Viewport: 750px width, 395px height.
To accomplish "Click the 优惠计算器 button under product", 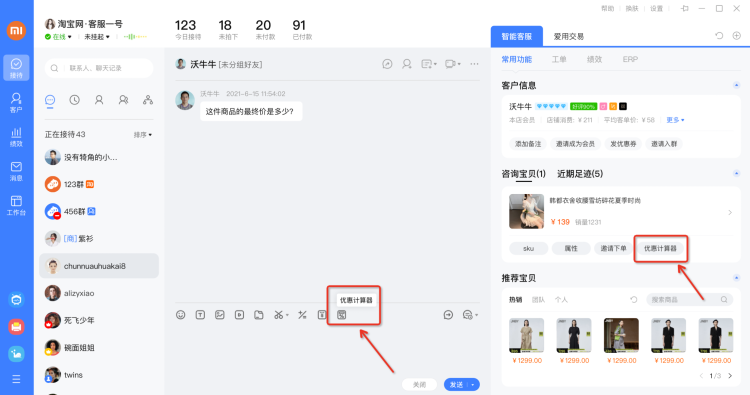I will click(x=660, y=248).
